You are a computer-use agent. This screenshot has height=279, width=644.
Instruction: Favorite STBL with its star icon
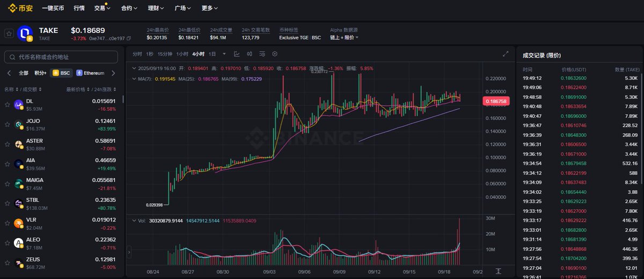click(x=8, y=203)
